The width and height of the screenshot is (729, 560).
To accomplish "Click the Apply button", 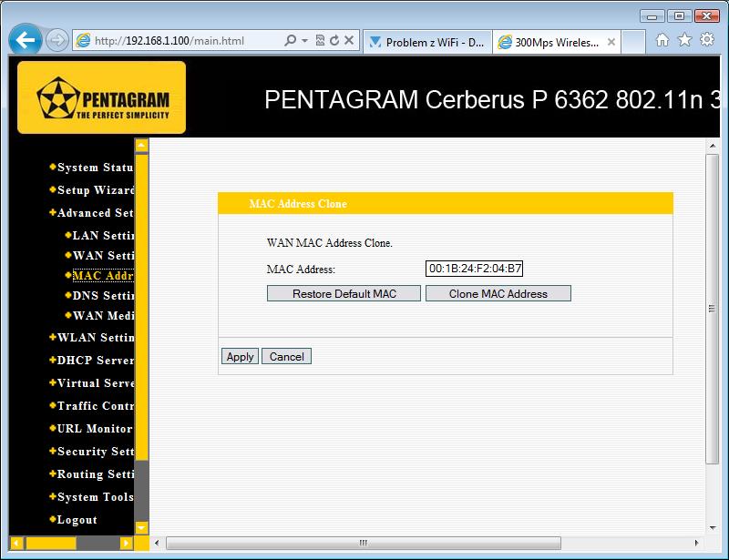I will click(240, 356).
